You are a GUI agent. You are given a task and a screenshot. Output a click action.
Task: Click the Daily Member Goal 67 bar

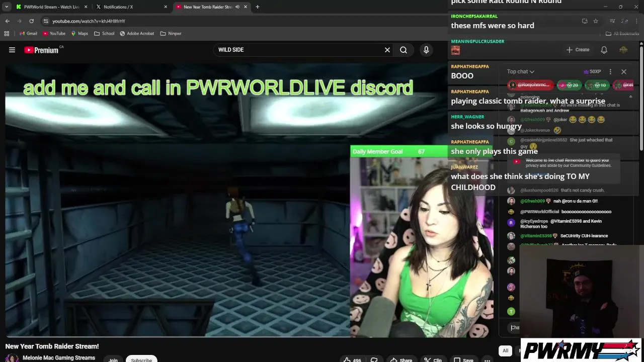pos(398,151)
